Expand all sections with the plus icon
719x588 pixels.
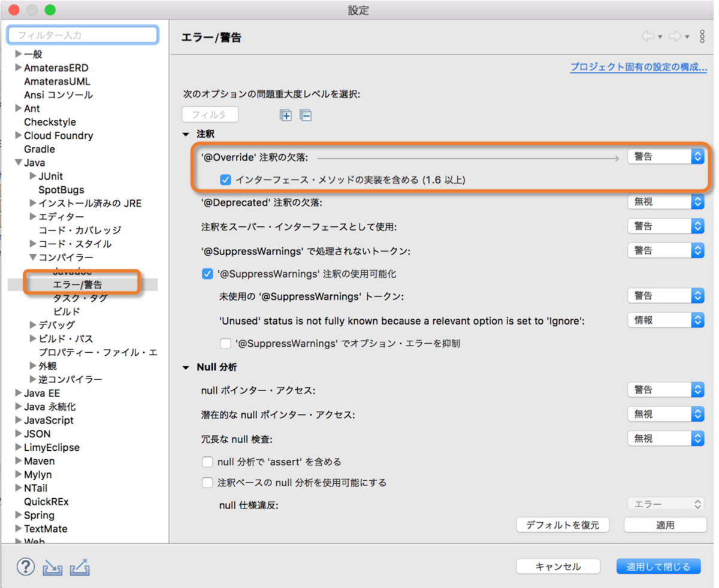[x=286, y=115]
